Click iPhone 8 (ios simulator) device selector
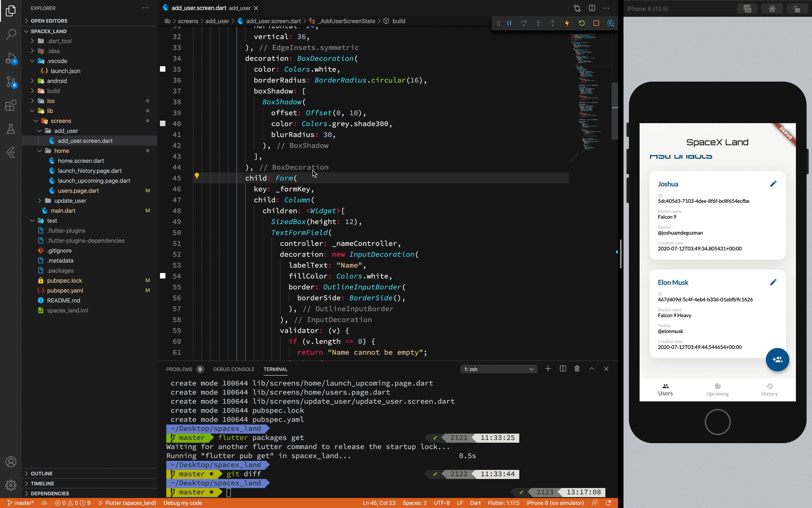The height and width of the screenshot is (508, 812). (555, 503)
